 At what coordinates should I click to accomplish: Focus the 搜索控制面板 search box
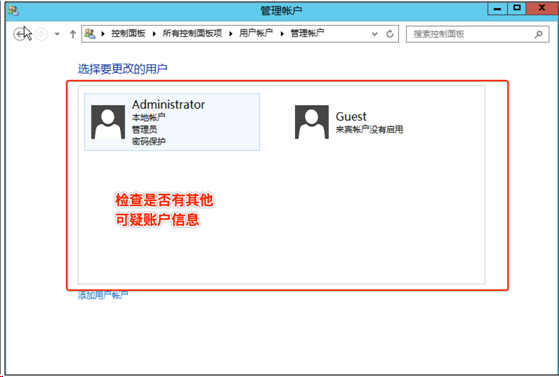pos(477,34)
